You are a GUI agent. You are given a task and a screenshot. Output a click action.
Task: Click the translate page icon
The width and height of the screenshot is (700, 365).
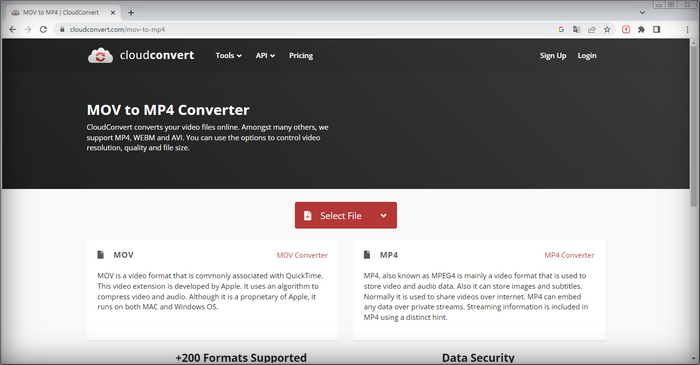[x=576, y=29]
